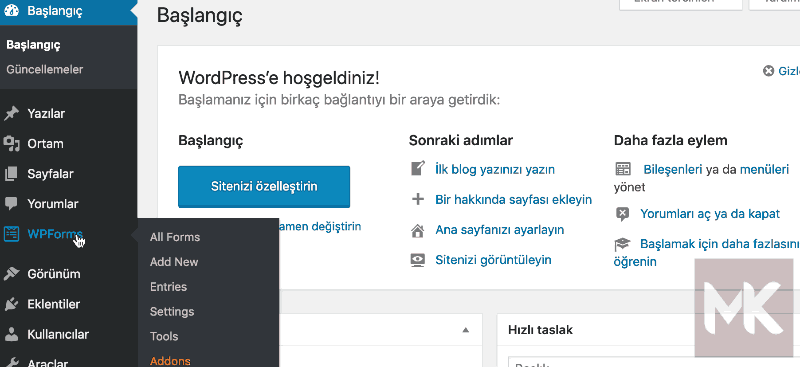800x367 pixels.
Task: Click the Sayfalar pages icon
Action: (x=11, y=174)
